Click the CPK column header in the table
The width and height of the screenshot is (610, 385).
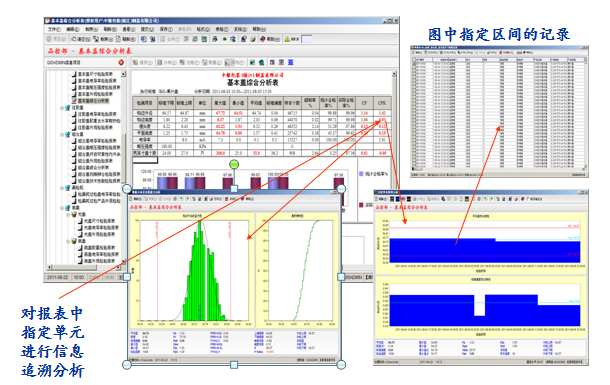(x=382, y=103)
